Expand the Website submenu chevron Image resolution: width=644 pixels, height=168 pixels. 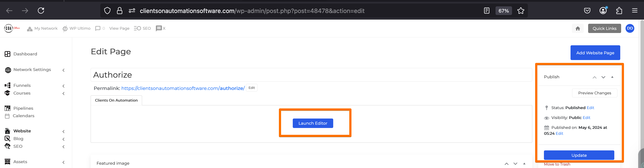pos(64,131)
